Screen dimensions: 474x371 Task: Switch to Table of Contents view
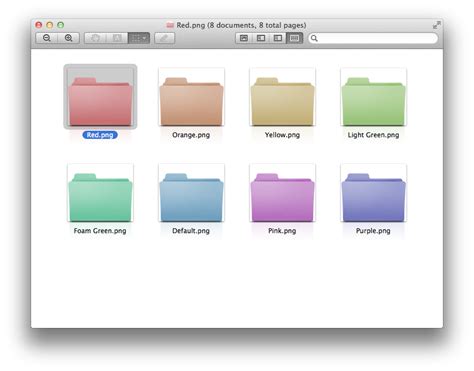click(x=278, y=38)
